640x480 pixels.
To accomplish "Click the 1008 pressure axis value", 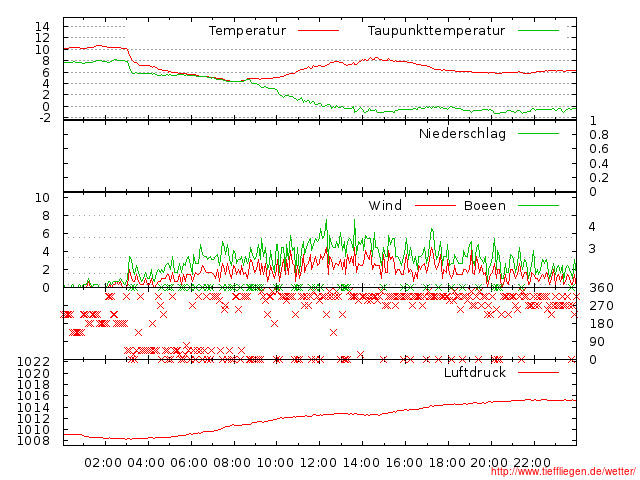I will (33, 441).
